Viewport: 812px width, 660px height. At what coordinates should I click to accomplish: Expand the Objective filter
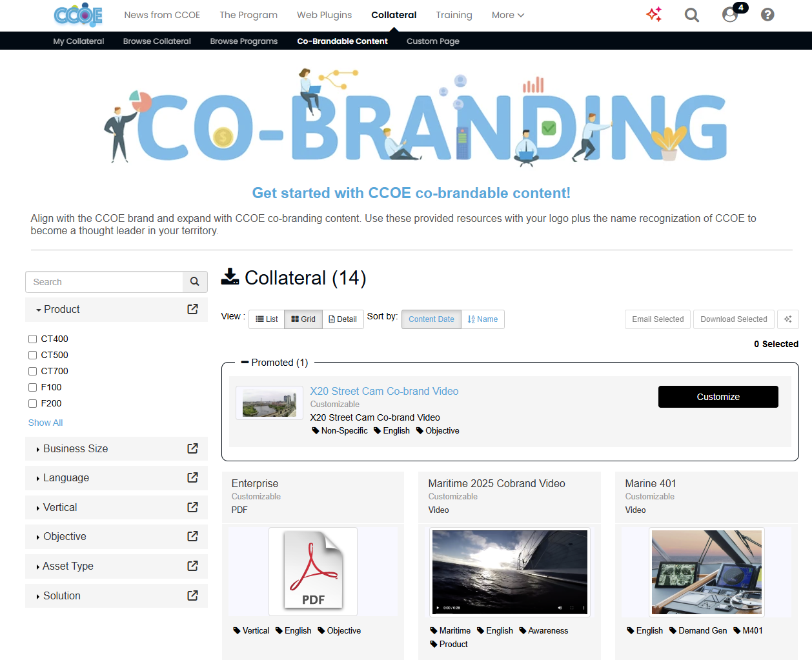[61, 537]
